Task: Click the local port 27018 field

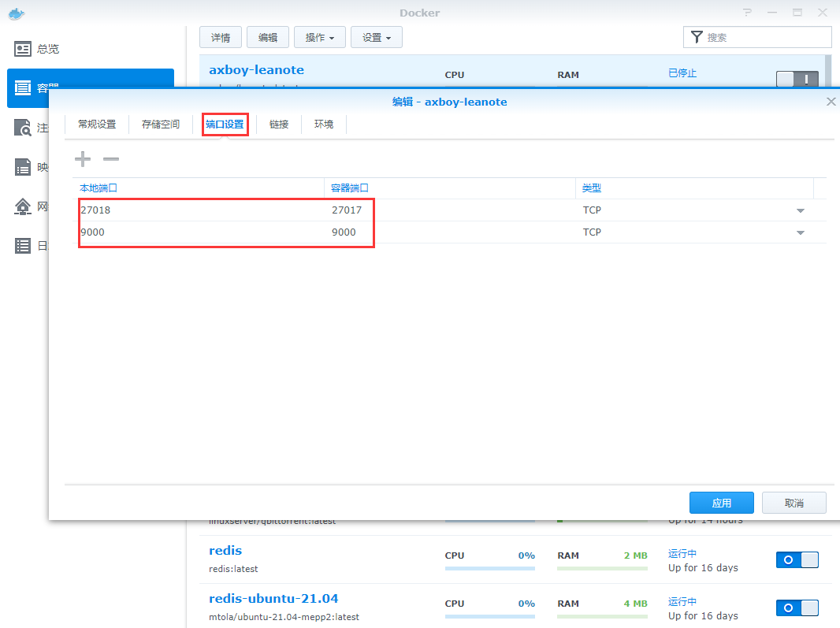Action: click(x=201, y=210)
